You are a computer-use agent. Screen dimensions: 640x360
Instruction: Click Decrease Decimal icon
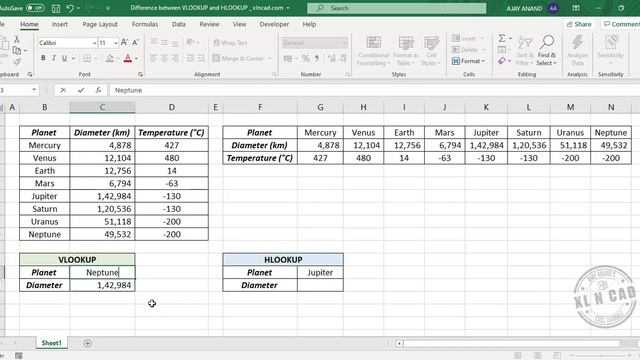[343, 59]
